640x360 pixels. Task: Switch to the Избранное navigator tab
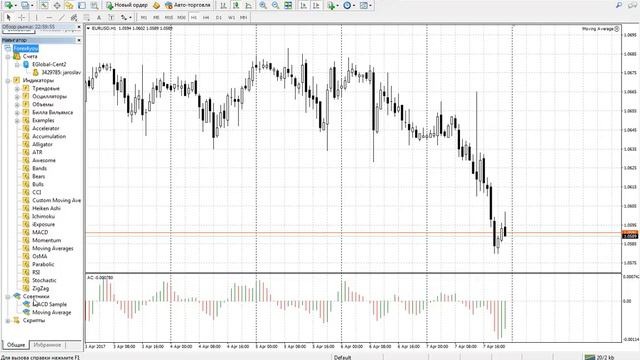(47, 345)
